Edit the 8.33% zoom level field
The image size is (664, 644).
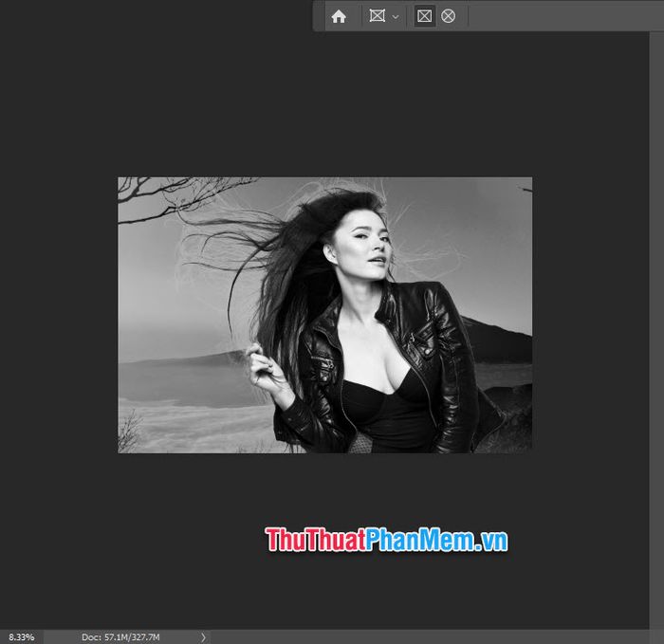22,636
